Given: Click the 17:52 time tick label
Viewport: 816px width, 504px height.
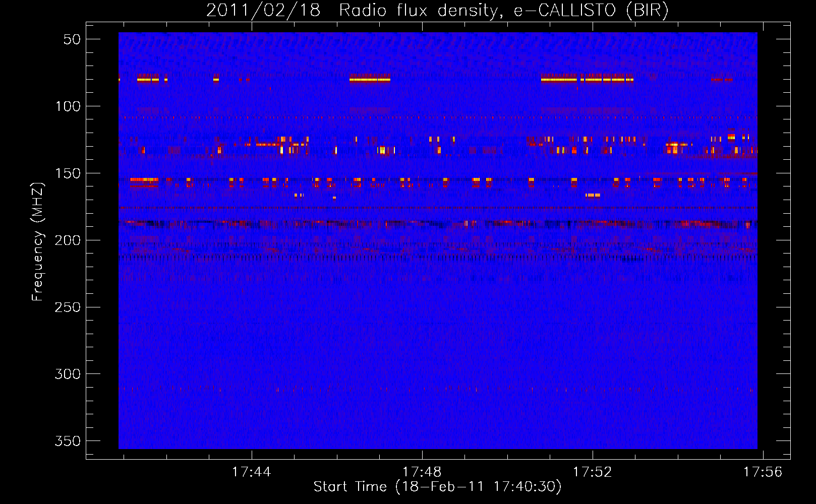Looking at the screenshot, I should tap(592, 472).
